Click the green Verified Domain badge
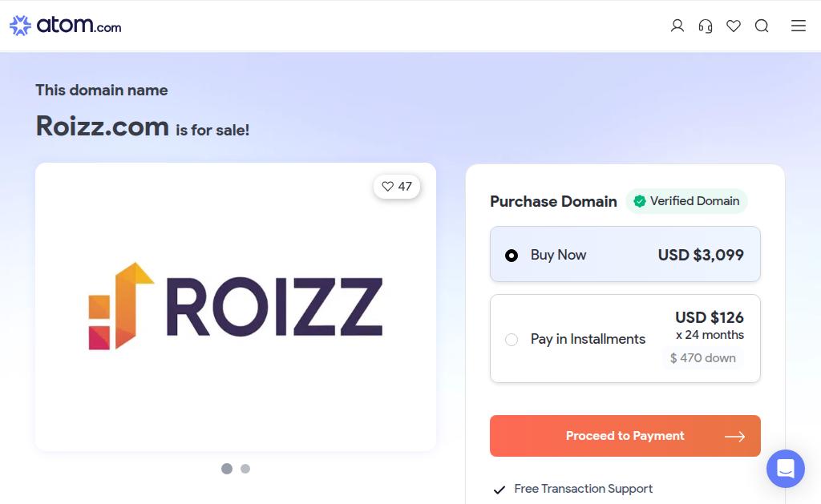 686,201
